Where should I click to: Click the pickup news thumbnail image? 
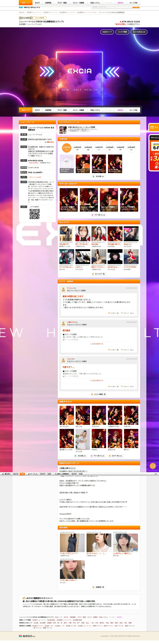click(x=63, y=130)
